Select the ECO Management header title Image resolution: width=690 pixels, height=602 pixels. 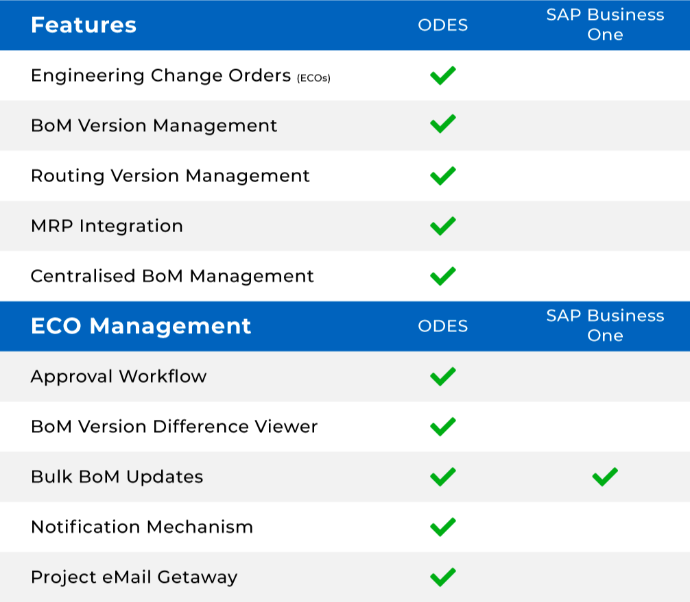[x=141, y=326]
